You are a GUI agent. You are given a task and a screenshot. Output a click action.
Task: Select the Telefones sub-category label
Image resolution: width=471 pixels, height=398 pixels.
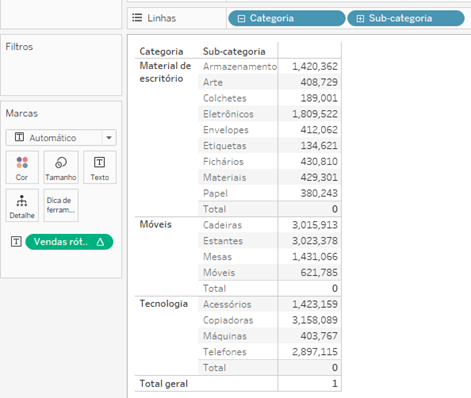(225, 352)
